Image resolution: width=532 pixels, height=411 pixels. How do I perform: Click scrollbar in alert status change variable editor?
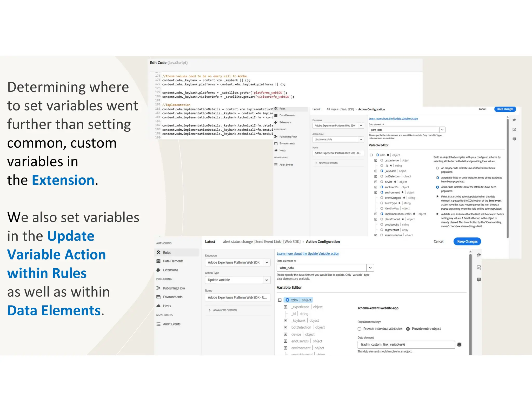(470, 304)
